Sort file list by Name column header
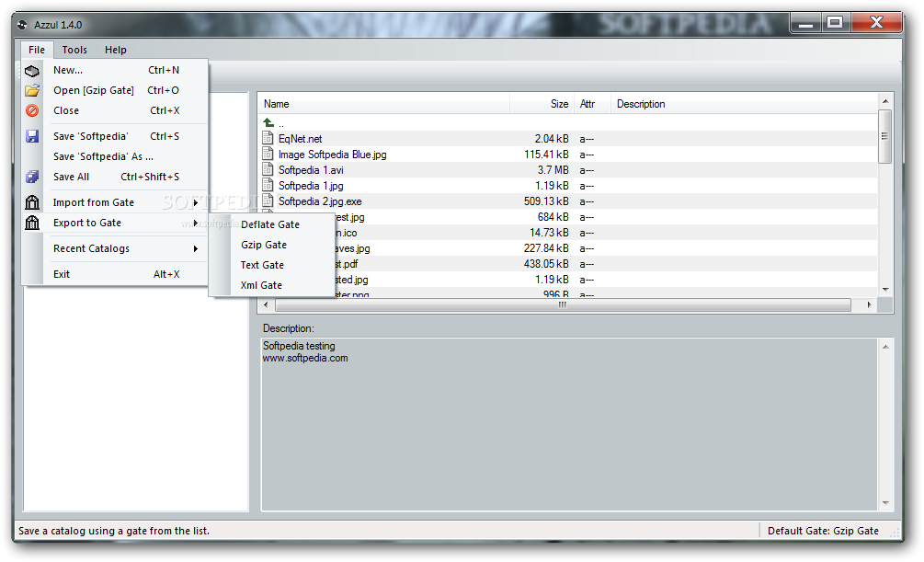The width and height of the screenshot is (924, 562). 384,104
